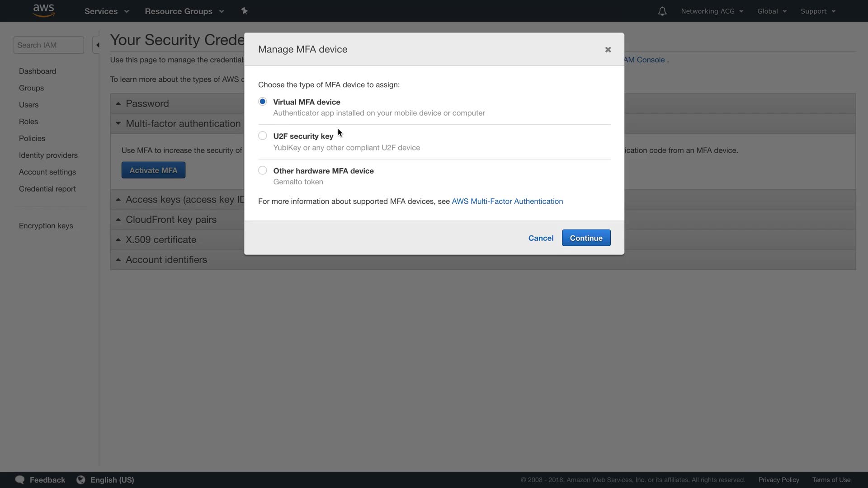Screen dimensions: 868x488
Task: Collapse the IAM sidebar arrow
Action: pyautogui.click(x=97, y=45)
